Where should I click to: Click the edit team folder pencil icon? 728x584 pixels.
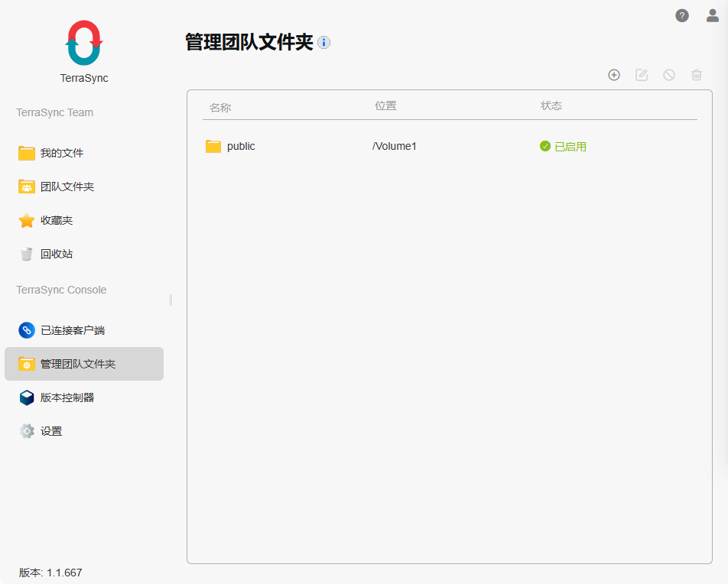point(641,75)
